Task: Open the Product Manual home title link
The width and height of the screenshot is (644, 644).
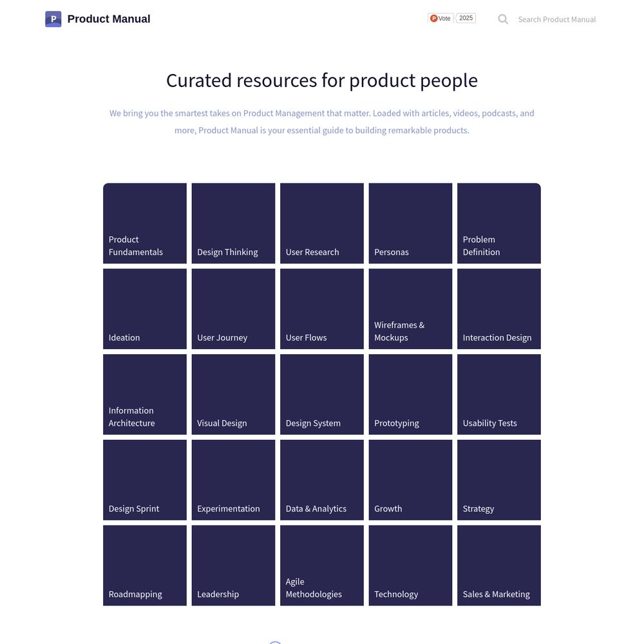Action: [x=109, y=19]
